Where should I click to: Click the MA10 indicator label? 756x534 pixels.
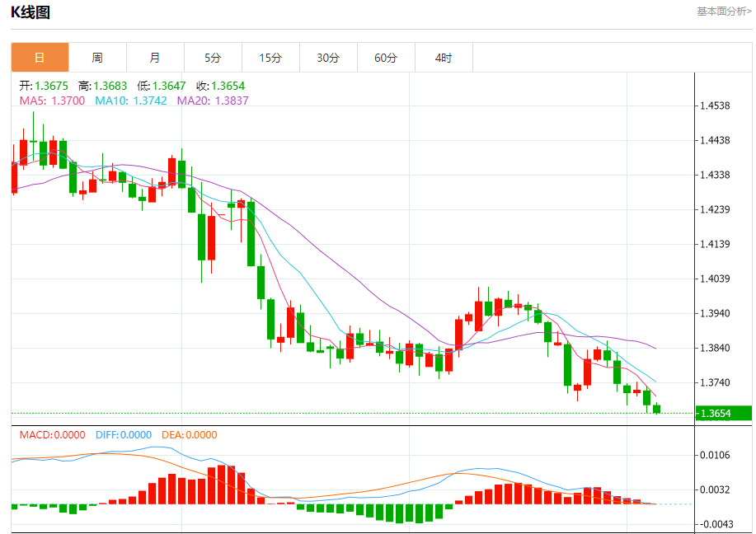pos(131,101)
